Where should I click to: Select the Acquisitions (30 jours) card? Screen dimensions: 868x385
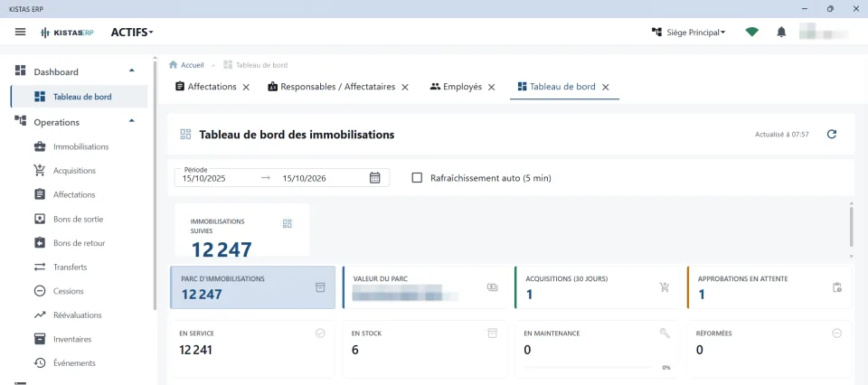pyautogui.click(x=597, y=287)
